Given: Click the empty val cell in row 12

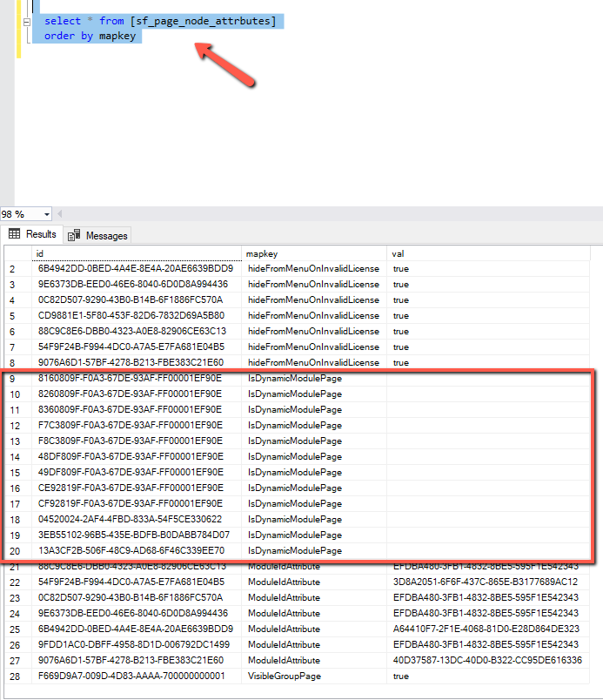Looking at the screenshot, I should click(x=488, y=425).
